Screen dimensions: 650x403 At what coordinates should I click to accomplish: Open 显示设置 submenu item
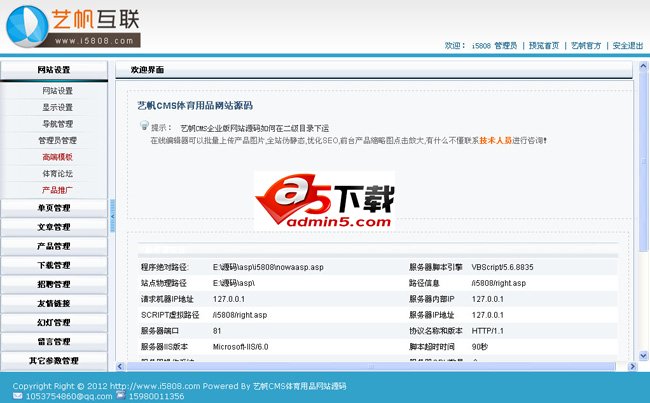coord(57,107)
